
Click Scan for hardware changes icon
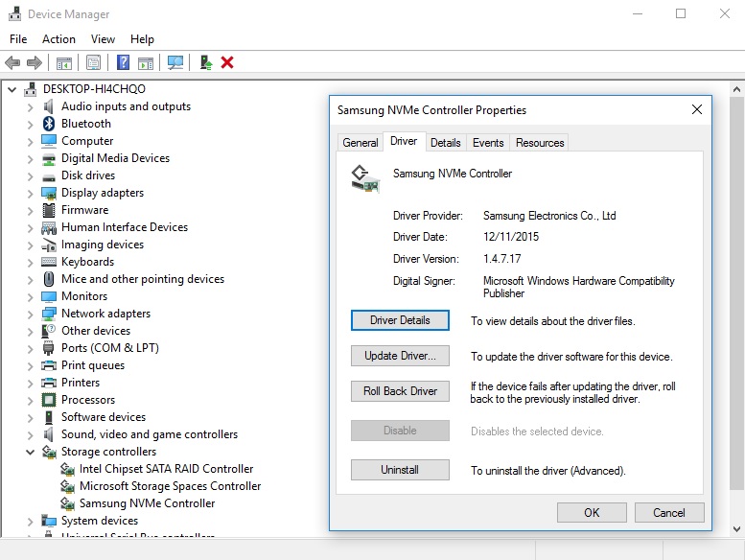[175, 62]
